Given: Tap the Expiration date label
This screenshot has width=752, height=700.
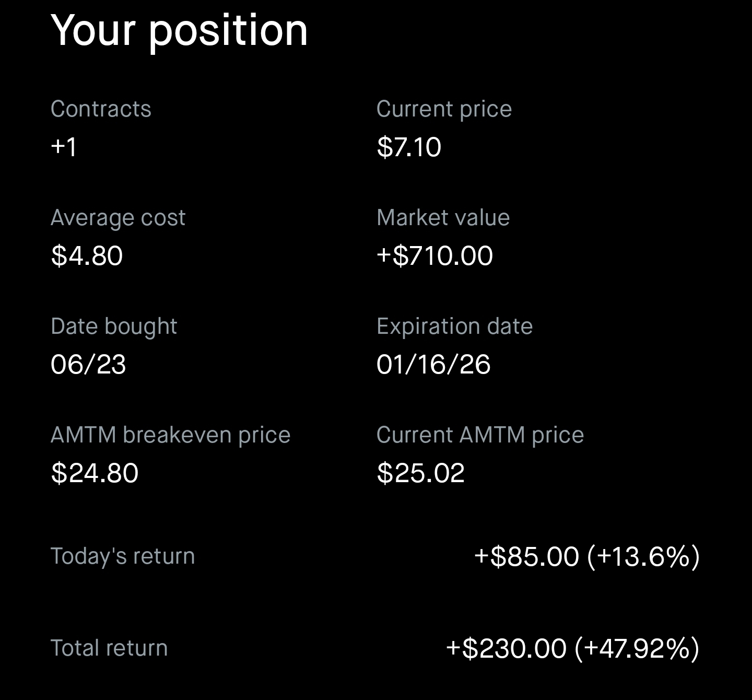Looking at the screenshot, I should pyautogui.click(x=454, y=326).
